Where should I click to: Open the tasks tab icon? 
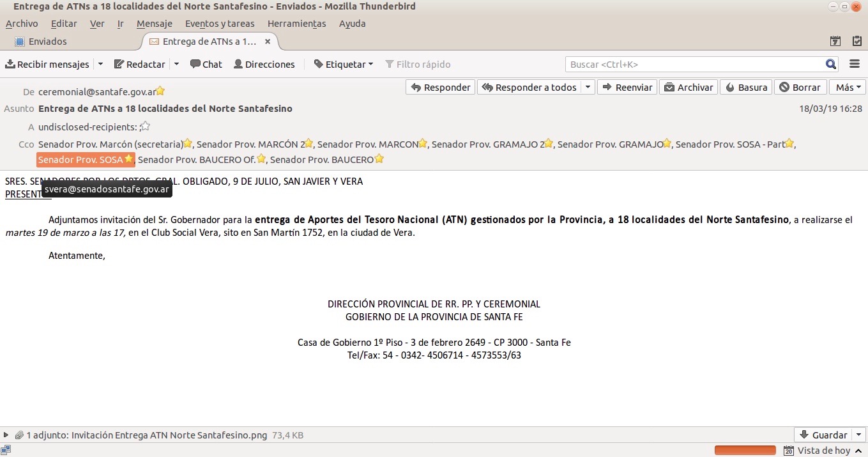(x=857, y=42)
